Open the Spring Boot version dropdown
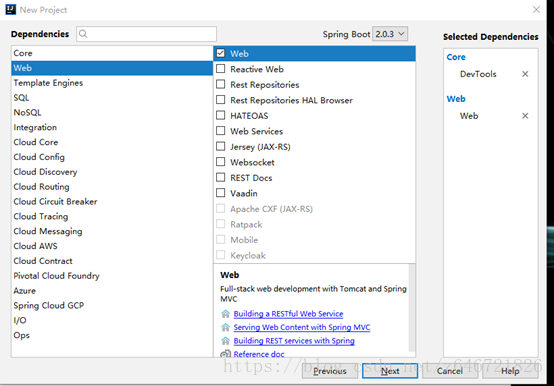This screenshot has height=386, width=554. click(x=390, y=34)
